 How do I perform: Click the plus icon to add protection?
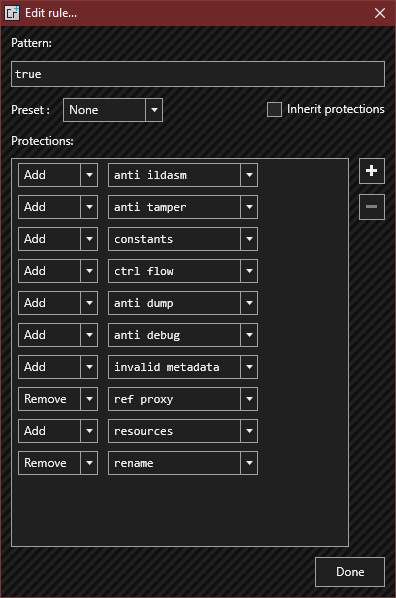[x=372, y=171]
